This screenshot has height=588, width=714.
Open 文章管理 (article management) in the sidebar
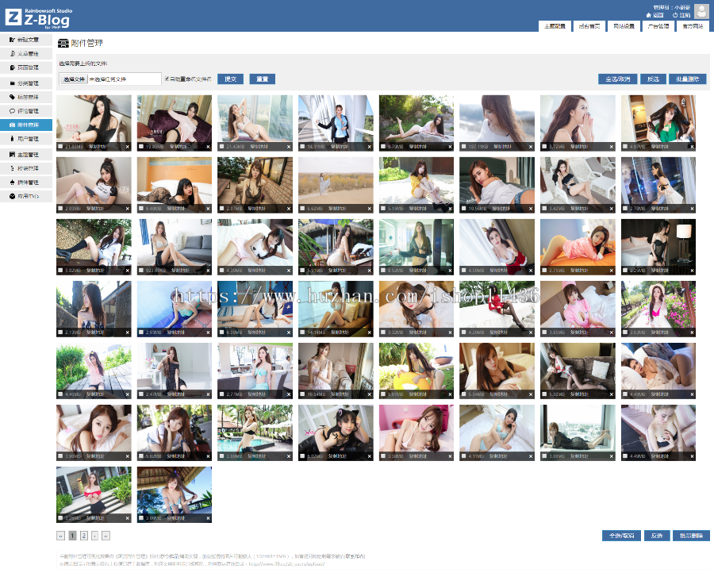pos(27,53)
